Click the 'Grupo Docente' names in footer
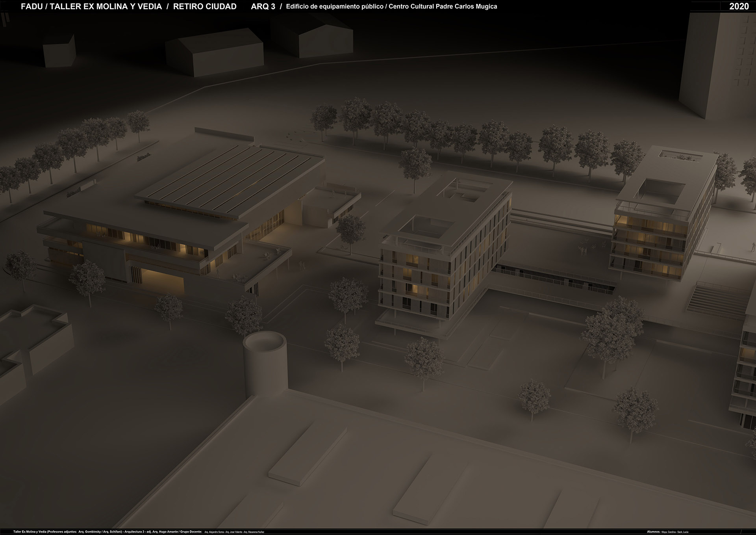Viewport: 756px width, 535px height. [234, 532]
